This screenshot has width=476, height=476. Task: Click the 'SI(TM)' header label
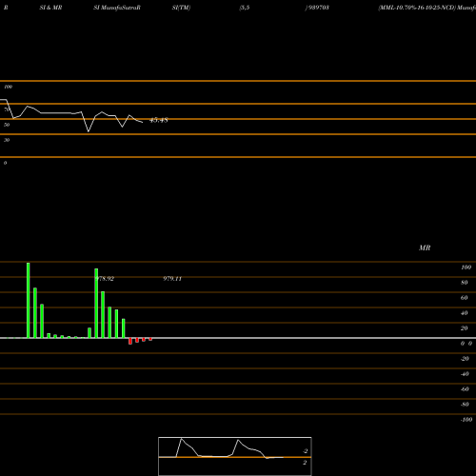pyautogui.click(x=181, y=8)
